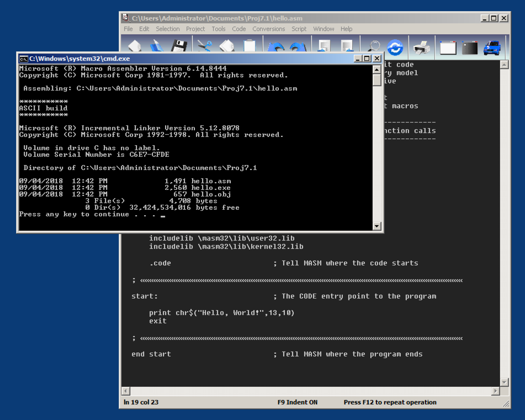Click the black console window toolbar icon
Image resolution: width=525 pixels, height=420 pixels.
pos(470,48)
